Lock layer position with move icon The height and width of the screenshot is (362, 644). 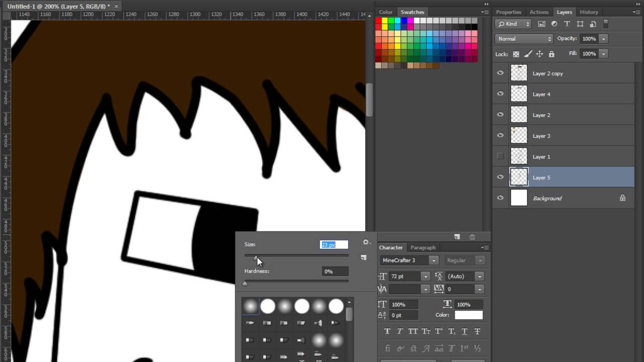(539, 54)
